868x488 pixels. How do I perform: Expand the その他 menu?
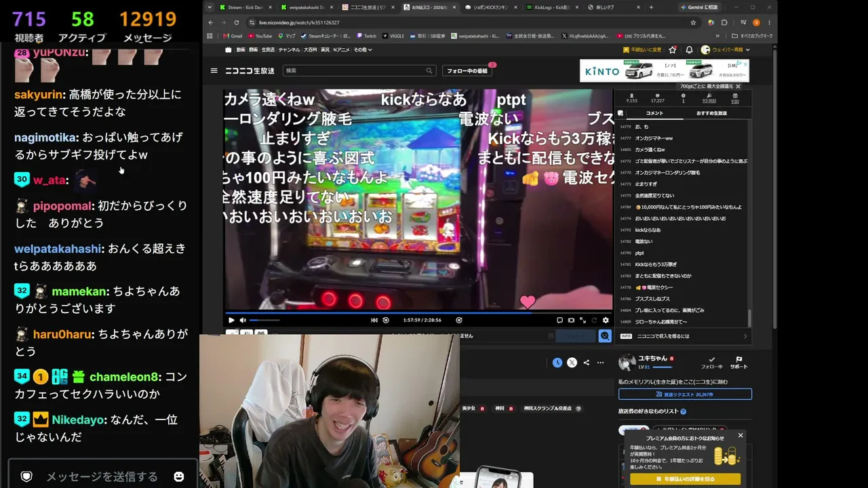point(361,49)
